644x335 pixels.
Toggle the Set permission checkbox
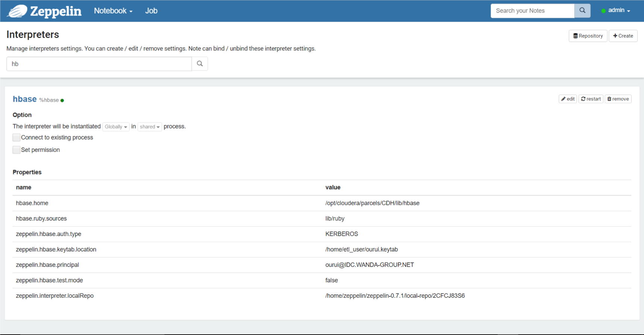tap(16, 150)
